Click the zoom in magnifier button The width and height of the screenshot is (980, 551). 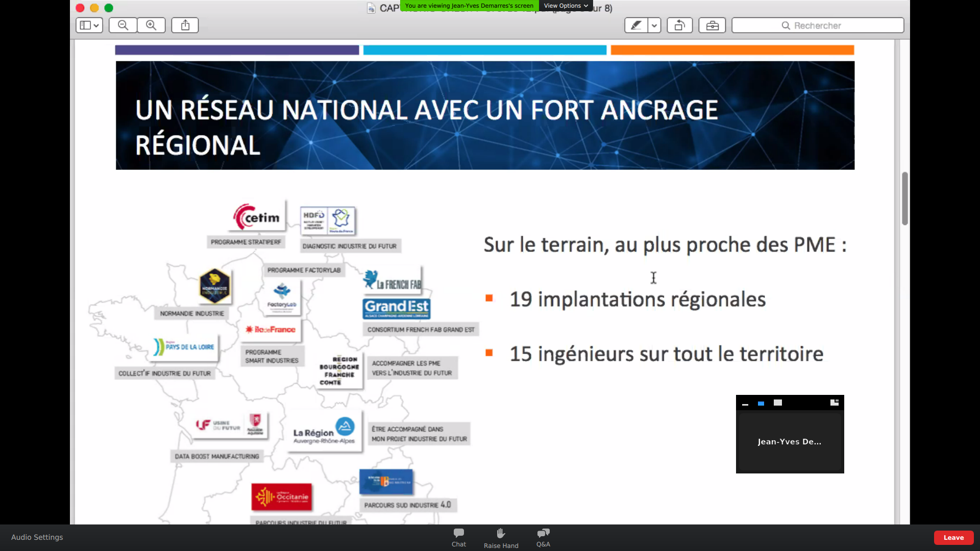tap(151, 25)
